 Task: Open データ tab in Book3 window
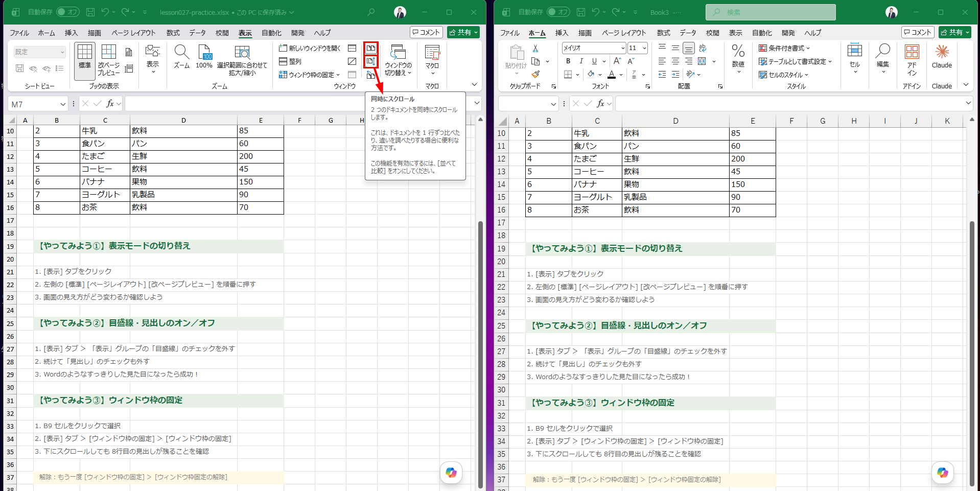click(x=688, y=33)
